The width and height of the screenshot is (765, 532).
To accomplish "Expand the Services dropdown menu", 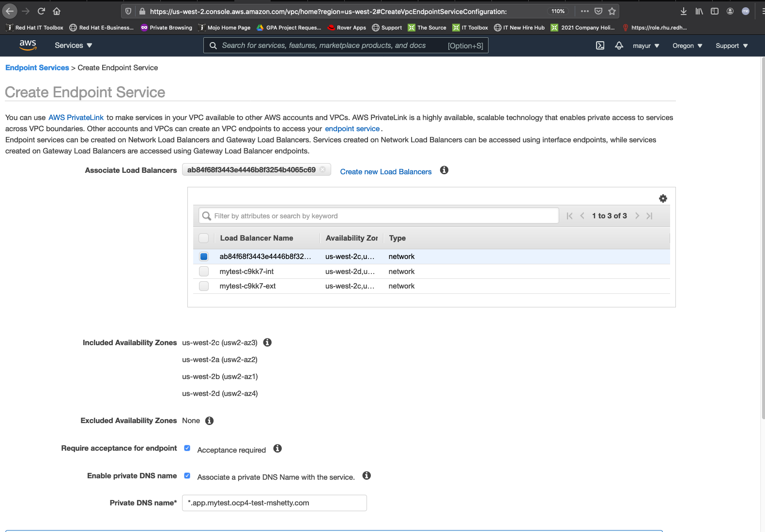I will 73,46.
